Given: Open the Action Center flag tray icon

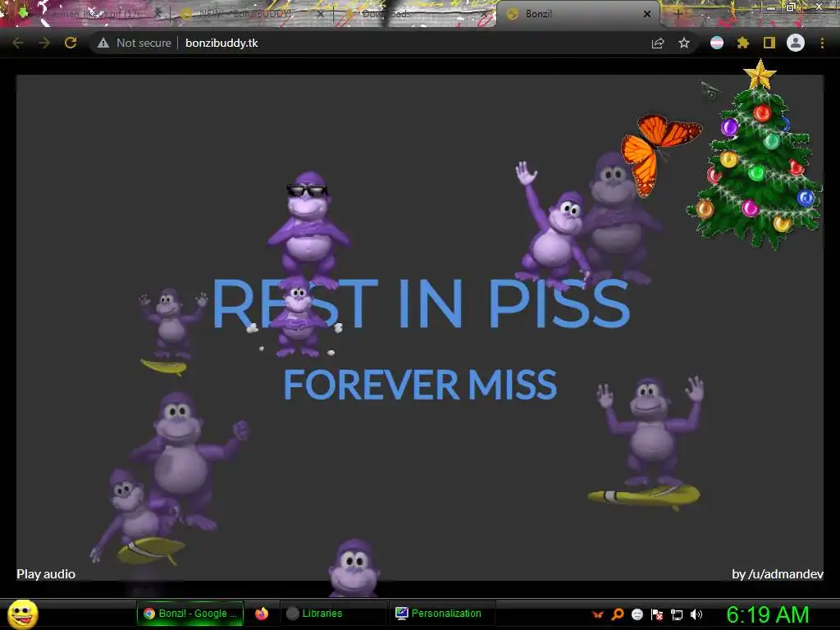Looking at the screenshot, I should (x=657, y=614).
